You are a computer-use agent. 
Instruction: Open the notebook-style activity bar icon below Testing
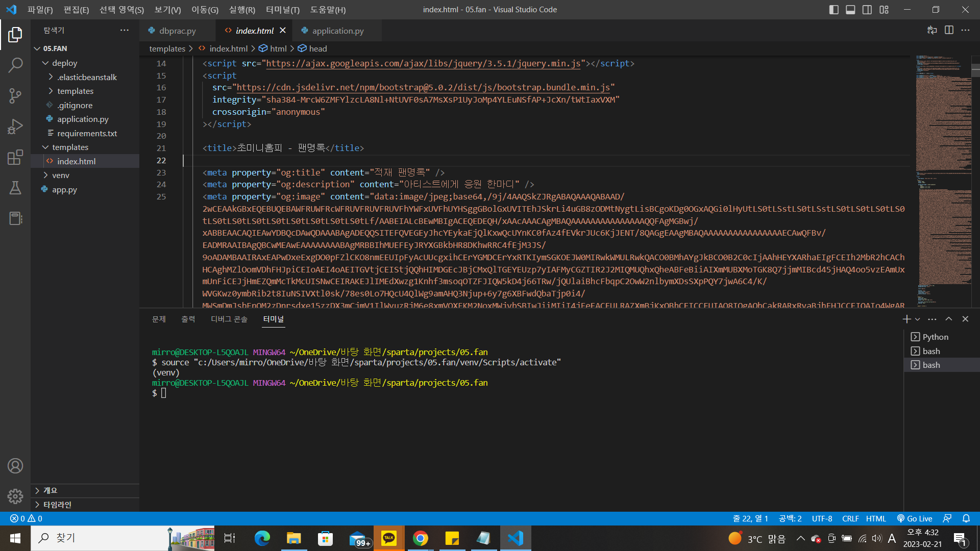[15, 218]
